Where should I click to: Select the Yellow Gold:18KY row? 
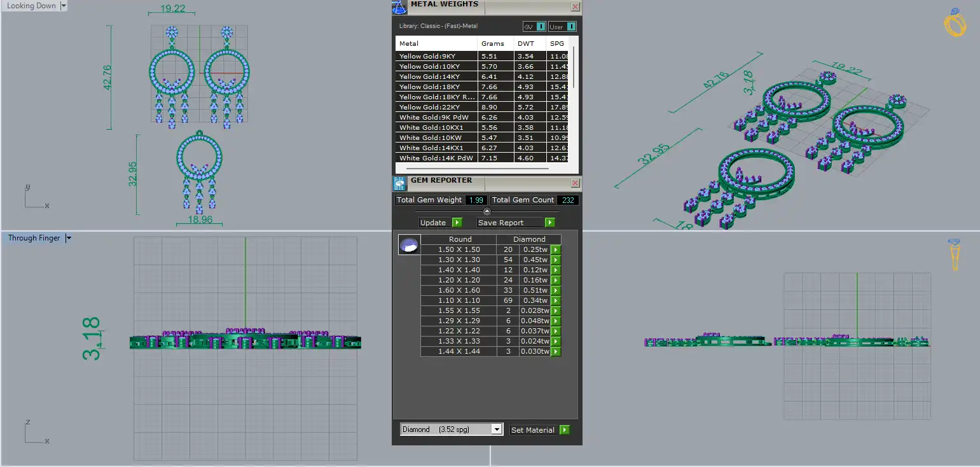pyautogui.click(x=482, y=87)
